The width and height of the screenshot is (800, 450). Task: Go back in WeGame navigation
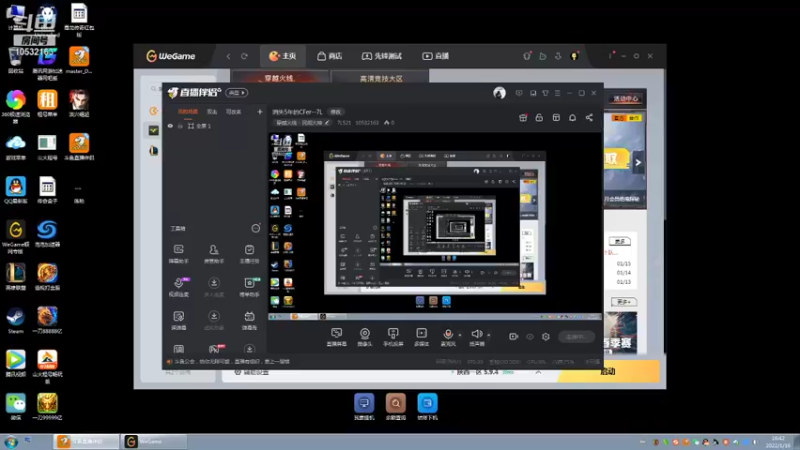pos(228,56)
